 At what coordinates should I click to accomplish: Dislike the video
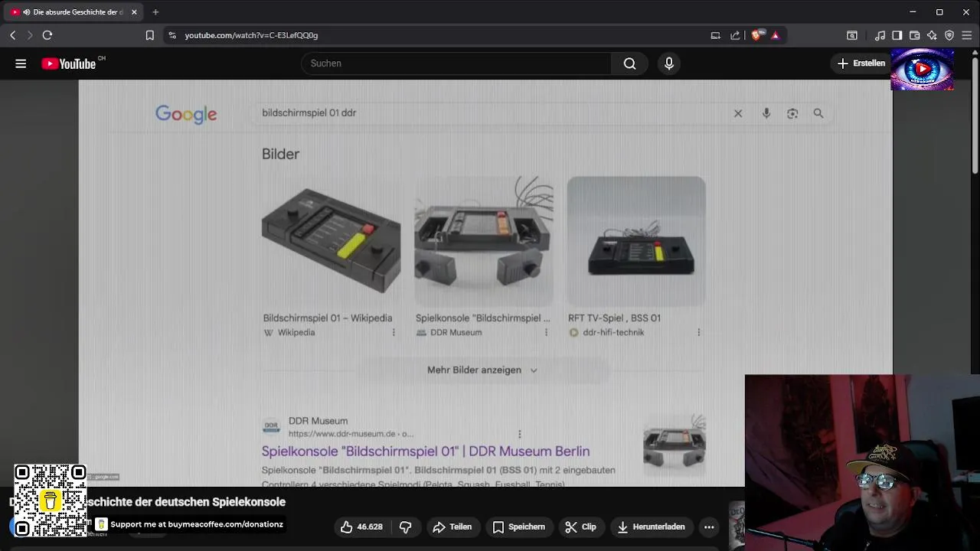(x=406, y=527)
